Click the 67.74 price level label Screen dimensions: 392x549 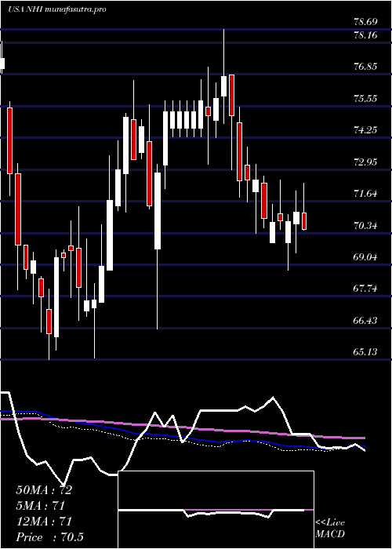(x=365, y=289)
